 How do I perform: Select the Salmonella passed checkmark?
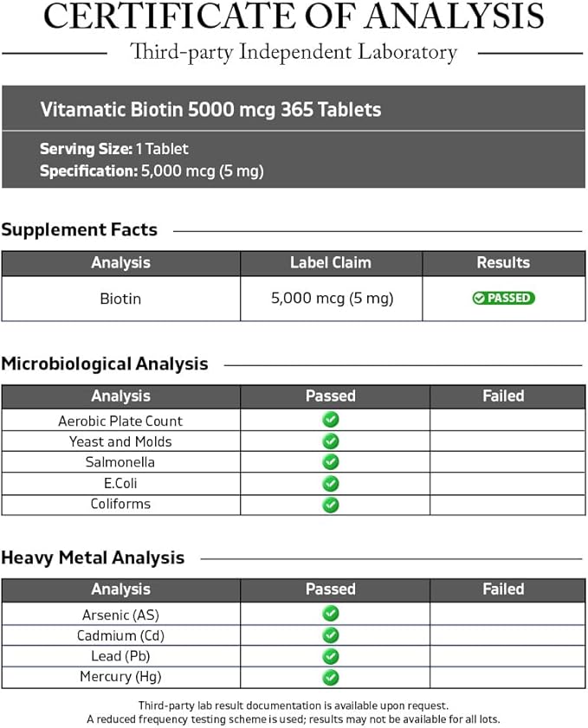331,462
